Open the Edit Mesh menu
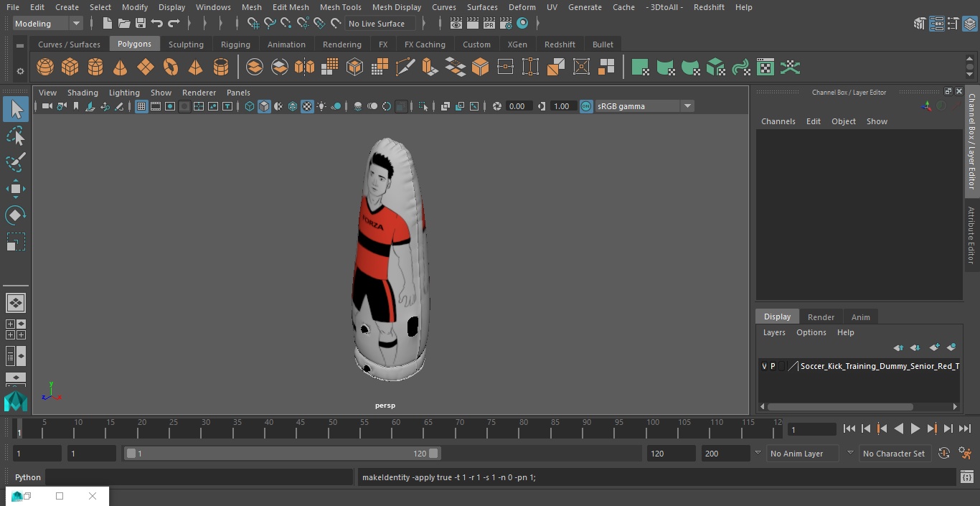 291,7
